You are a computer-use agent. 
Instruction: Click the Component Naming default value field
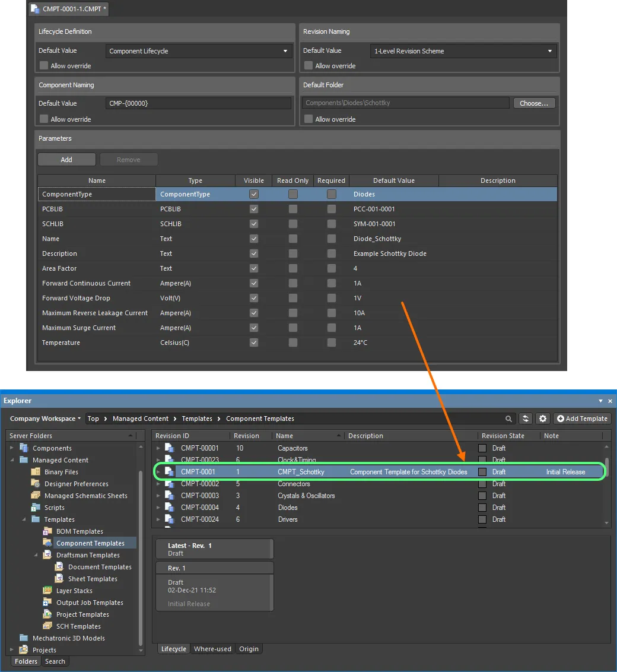(x=199, y=103)
